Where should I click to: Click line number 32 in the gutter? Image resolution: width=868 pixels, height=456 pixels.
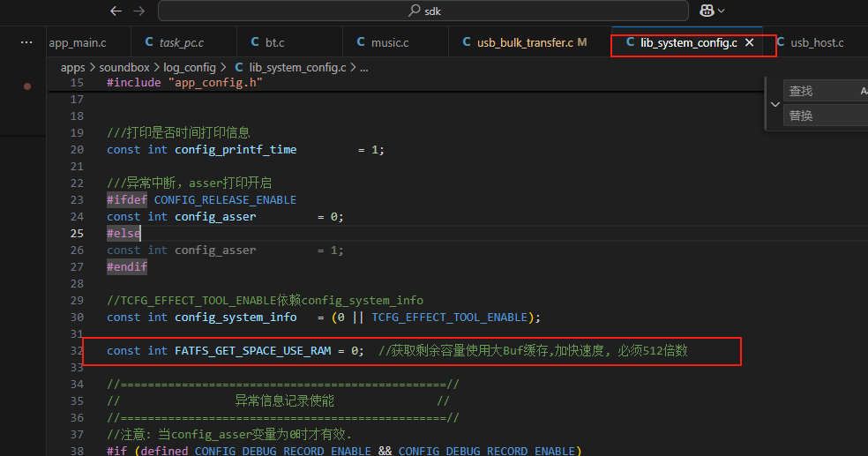(x=77, y=350)
